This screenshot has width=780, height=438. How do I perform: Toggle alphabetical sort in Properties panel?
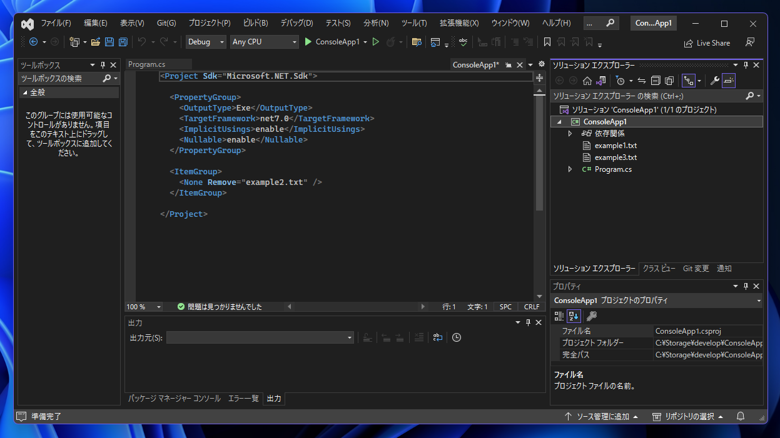[x=574, y=316]
